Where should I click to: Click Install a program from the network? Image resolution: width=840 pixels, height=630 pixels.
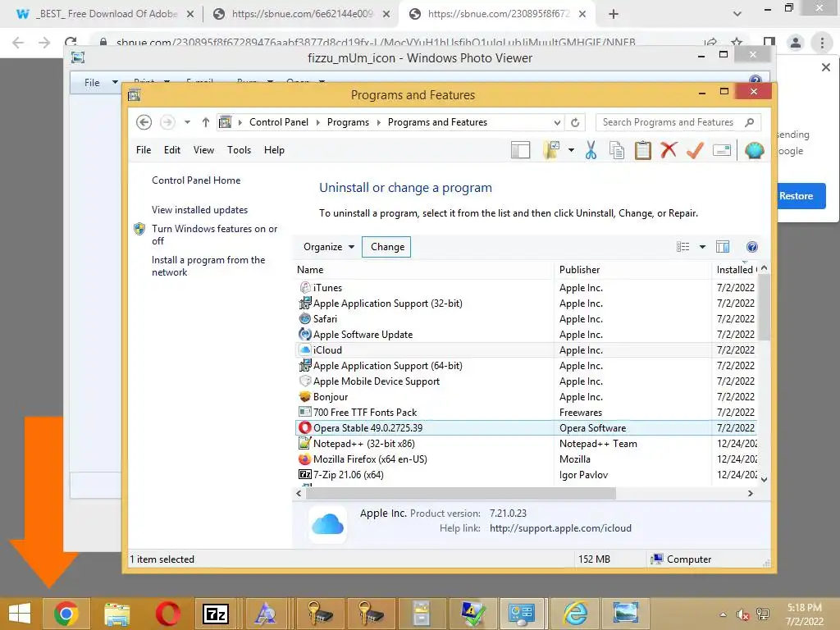click(x=208, y=266)
